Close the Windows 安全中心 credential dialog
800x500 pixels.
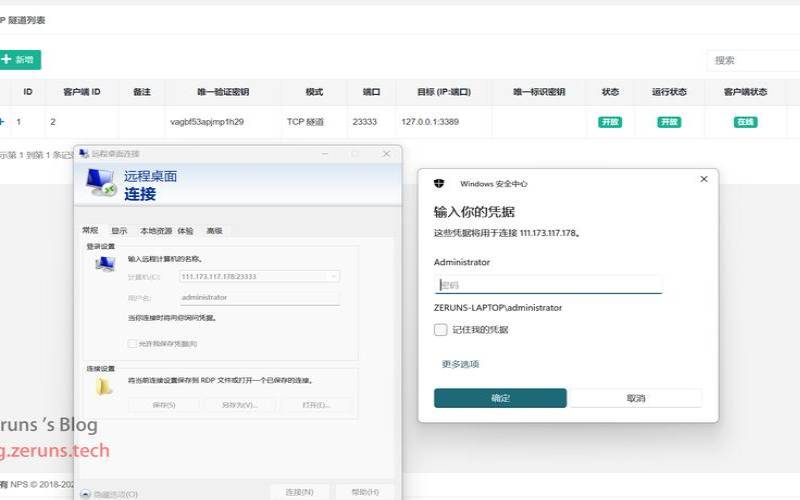point(704,179)
